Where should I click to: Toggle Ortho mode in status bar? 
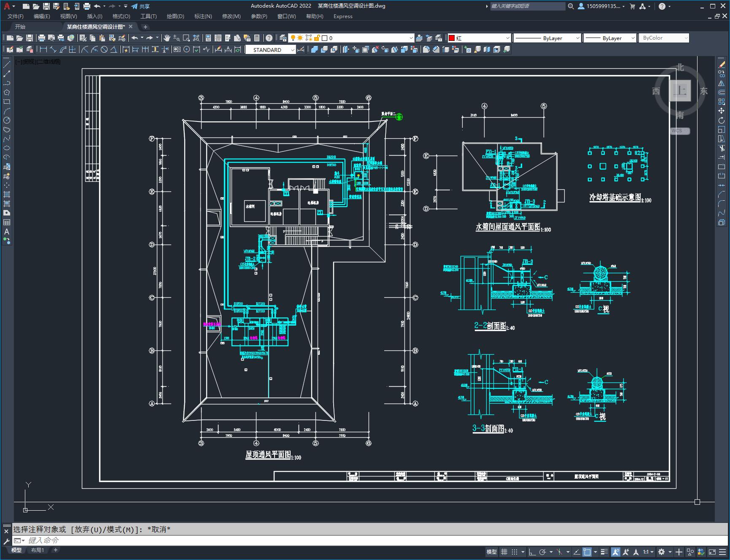pyautogui.click(x=532, y=552)
